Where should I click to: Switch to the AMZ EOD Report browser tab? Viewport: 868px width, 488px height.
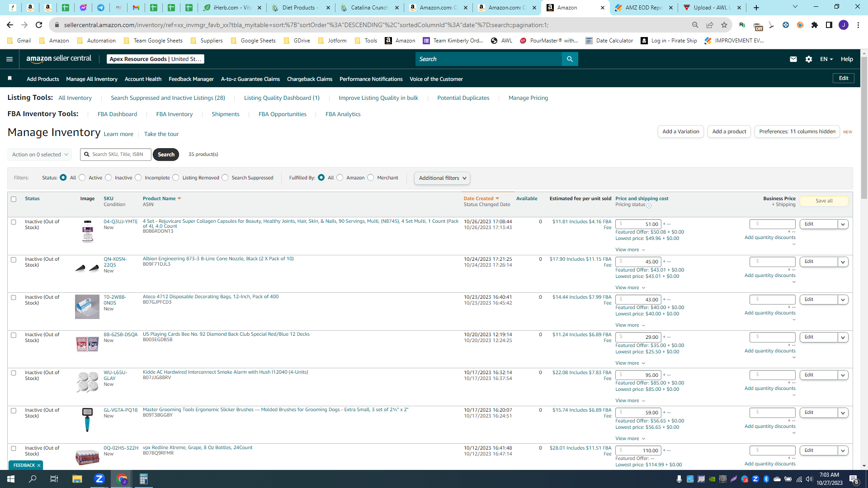644,8
